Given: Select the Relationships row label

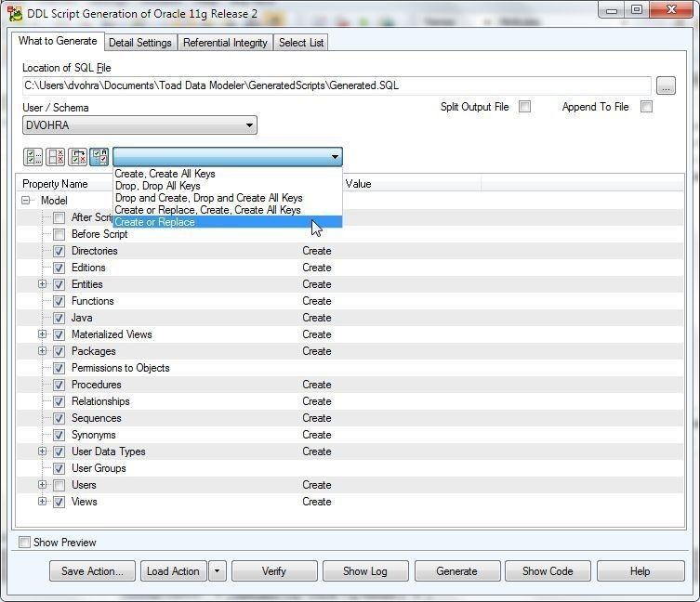Looking at the screenshot, I should click(x=100, y=401).
